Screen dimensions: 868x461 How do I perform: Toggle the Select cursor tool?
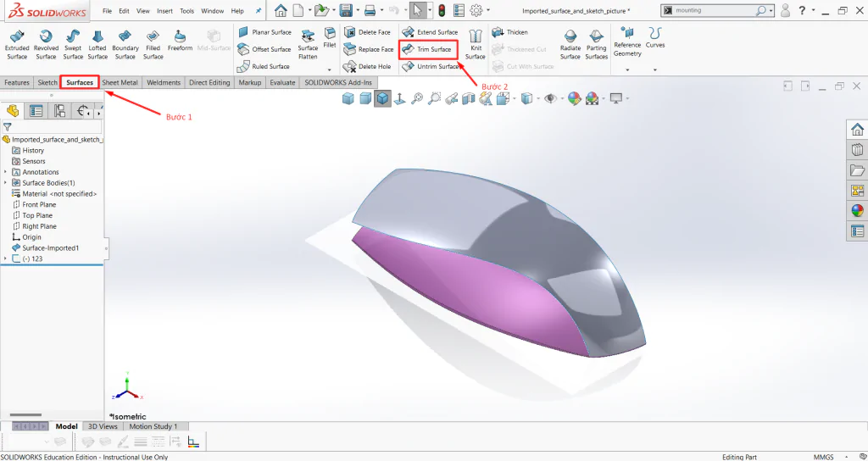tap(418, 10)
